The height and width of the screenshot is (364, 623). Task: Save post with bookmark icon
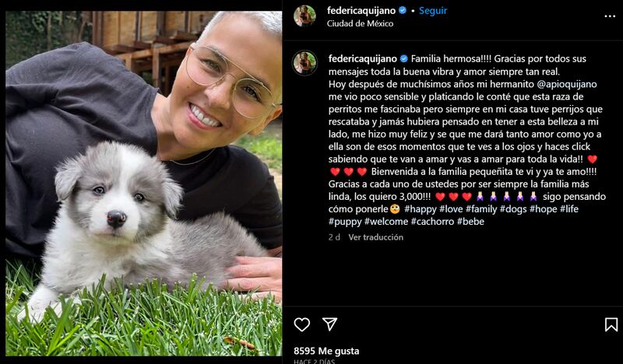click(611, 324)
